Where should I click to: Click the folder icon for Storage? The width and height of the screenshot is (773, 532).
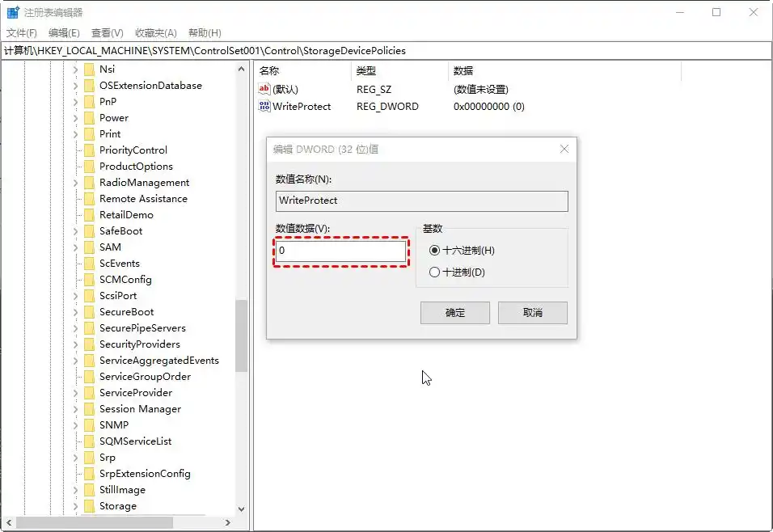pyautogui.click(x=89, y=505)
